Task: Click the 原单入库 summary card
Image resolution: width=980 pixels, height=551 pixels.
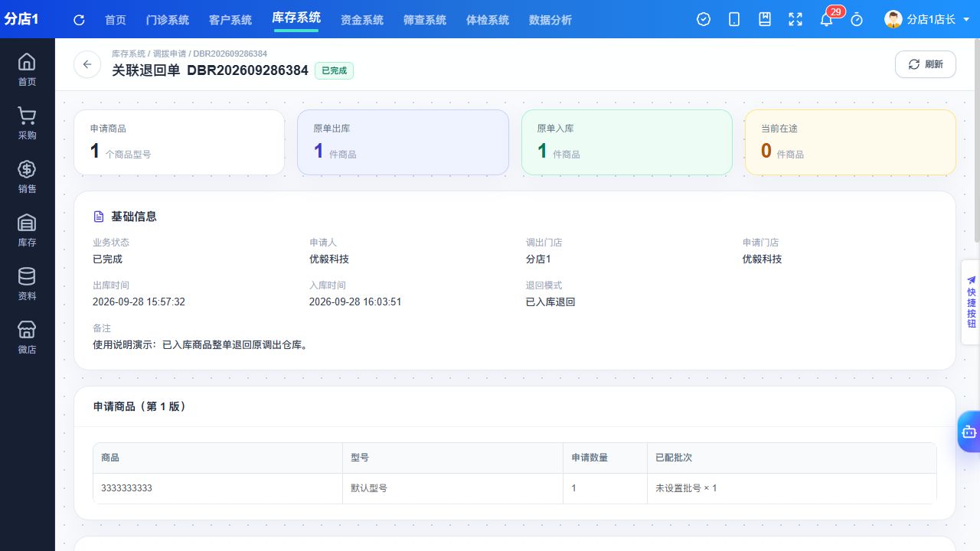Action: (x=627, y=142)
